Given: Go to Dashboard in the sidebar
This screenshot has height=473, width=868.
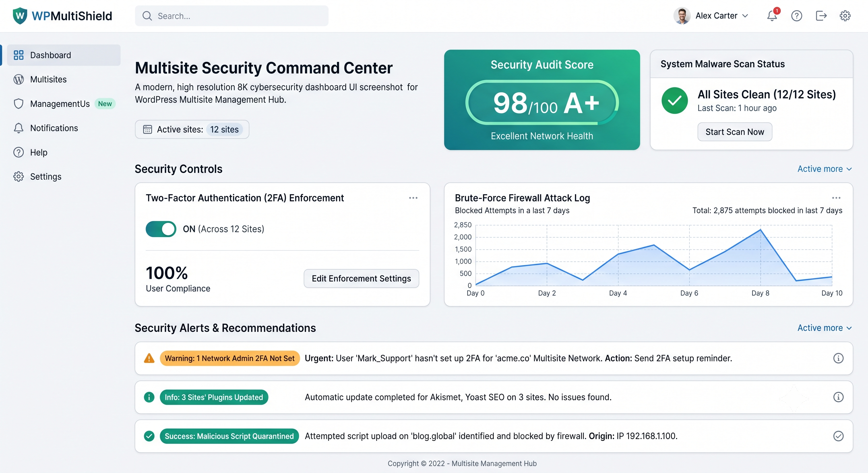Looking at the screenshot, I should coord(64,55).
